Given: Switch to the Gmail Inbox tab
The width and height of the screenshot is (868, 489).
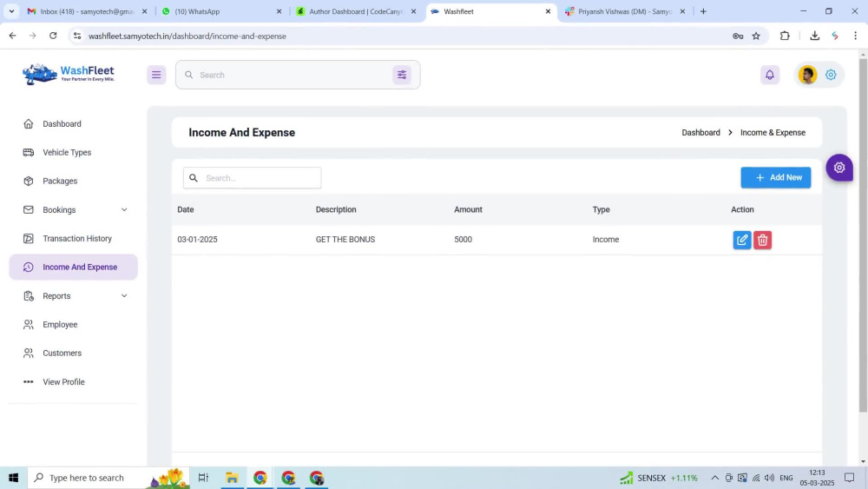Looking at the screenshot, I should [86, 11].
